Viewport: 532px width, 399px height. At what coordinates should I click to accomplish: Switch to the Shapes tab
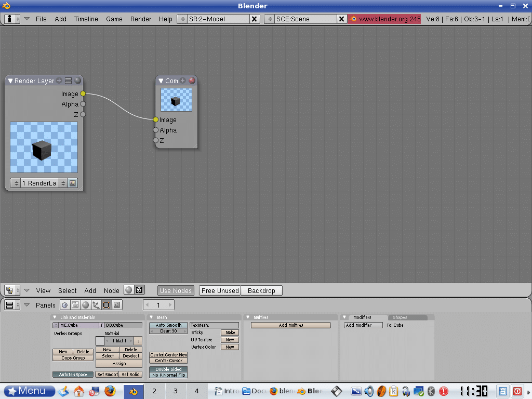tap(400, 317)
